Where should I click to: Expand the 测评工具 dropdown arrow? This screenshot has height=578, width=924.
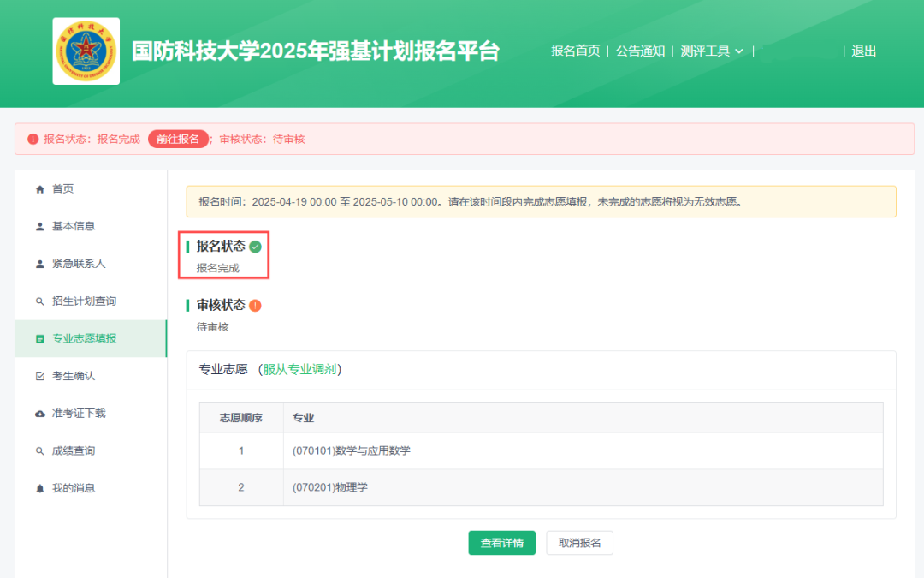coord(739,51)
